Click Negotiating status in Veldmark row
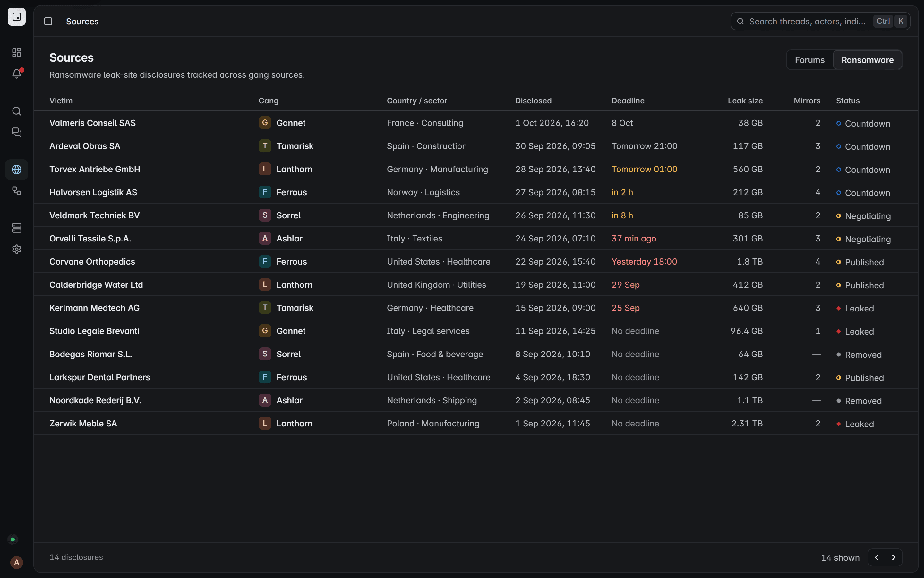The image size is (924, 578). (863, 215)
